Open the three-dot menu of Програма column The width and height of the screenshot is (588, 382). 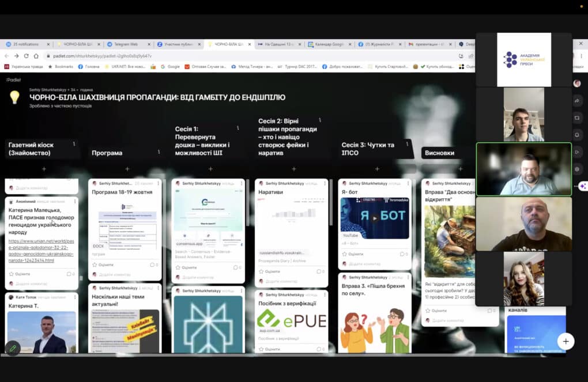[x=159, y=152]
